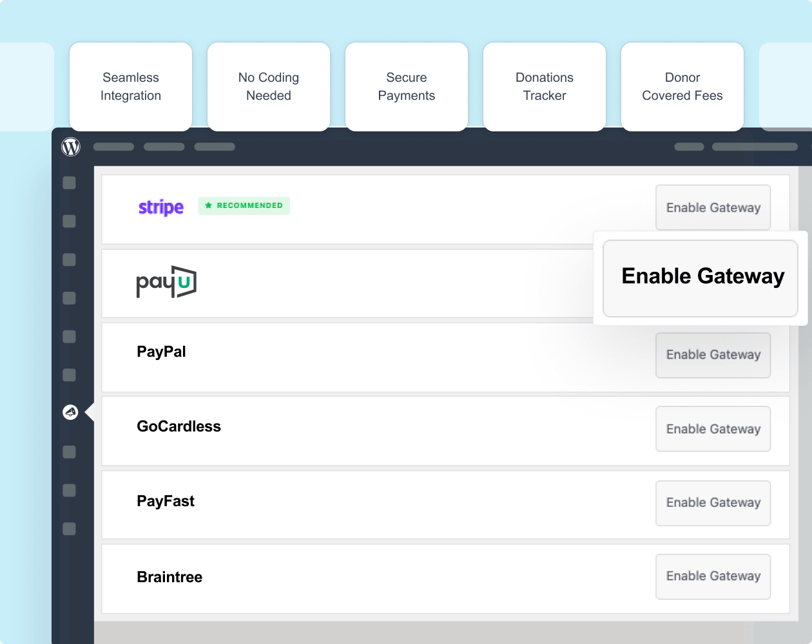The width and height of the screenshot is (812, 644).
Task: Select the megaphone icon in the sidebar
Action: (69, 412)
